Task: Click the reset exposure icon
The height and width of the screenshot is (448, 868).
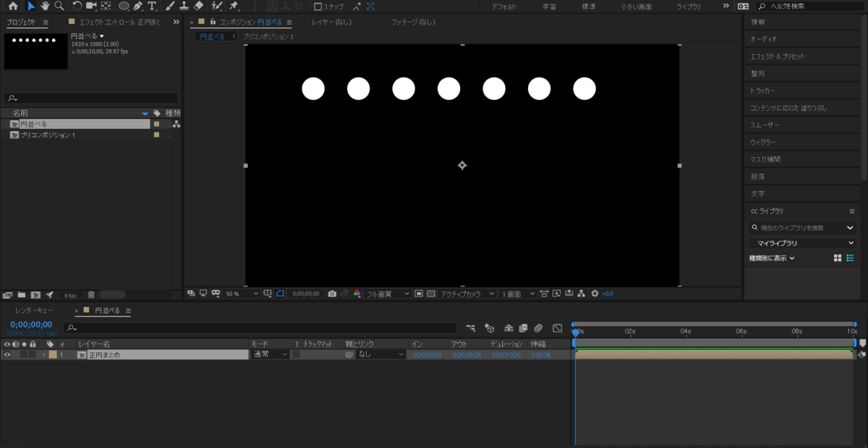Action: point(595,294)
